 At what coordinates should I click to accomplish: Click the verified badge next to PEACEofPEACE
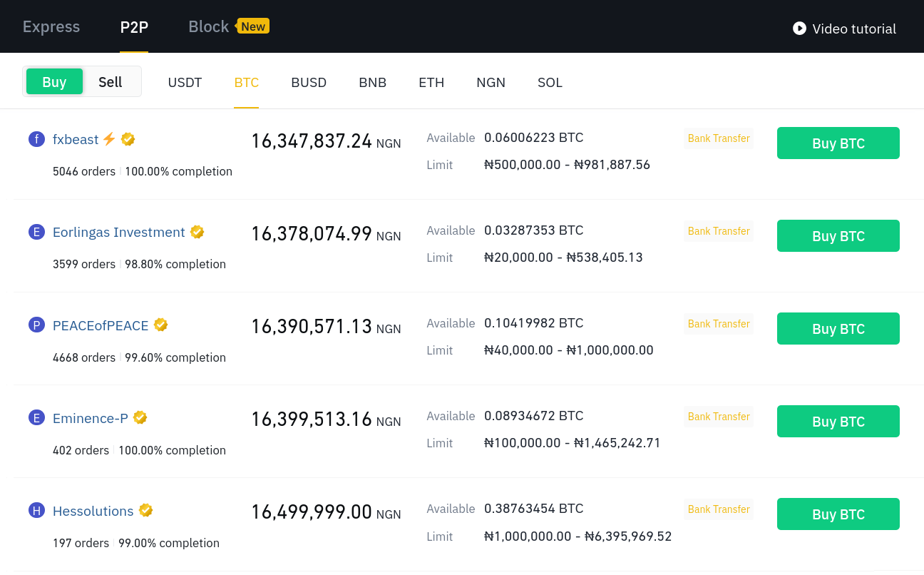(x=161, y=325)
